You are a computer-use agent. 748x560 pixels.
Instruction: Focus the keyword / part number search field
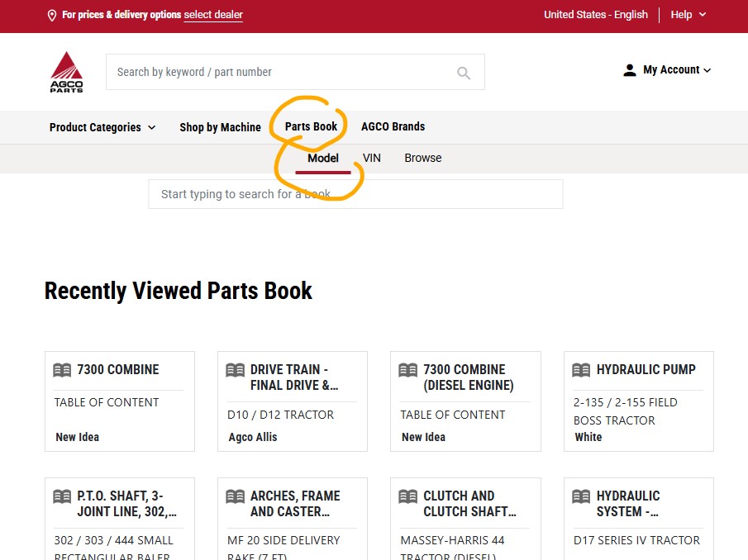[295, 72]
